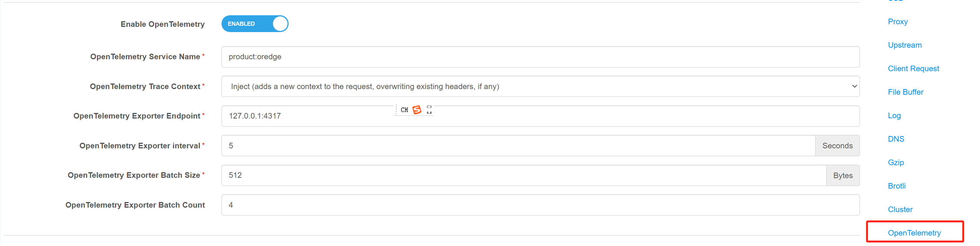Toggle the Enable OpenTelemetry switch
This screenshot has height=246, width=980.
(255, 23)
